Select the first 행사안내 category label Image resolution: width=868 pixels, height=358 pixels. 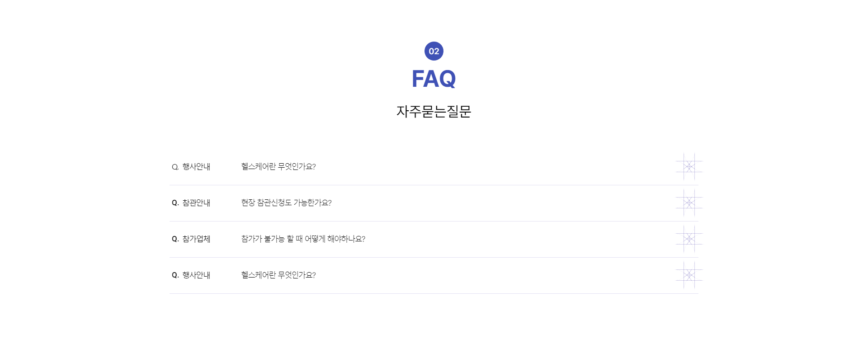pos(196,167)
